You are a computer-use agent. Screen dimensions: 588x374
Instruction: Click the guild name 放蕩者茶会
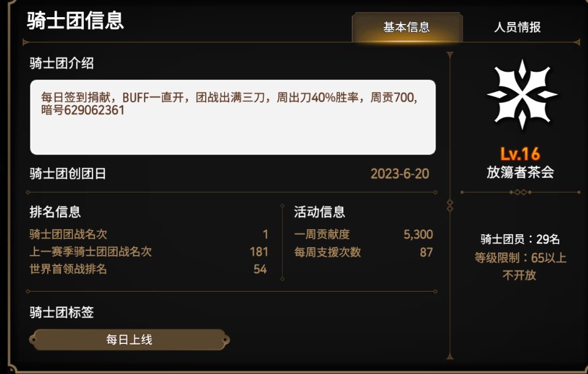point(520,173)
